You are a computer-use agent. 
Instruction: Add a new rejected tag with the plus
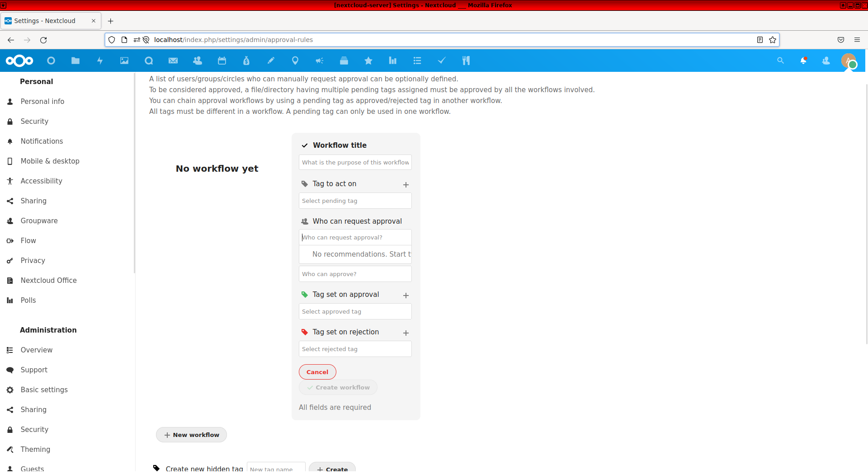[406, 333]
